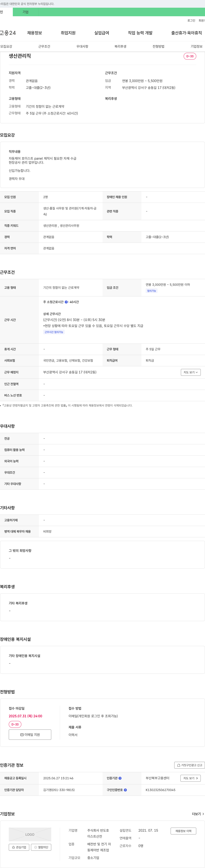Open the 채용정보 menu
Screen dimensions: 205x868
(35, 33)
